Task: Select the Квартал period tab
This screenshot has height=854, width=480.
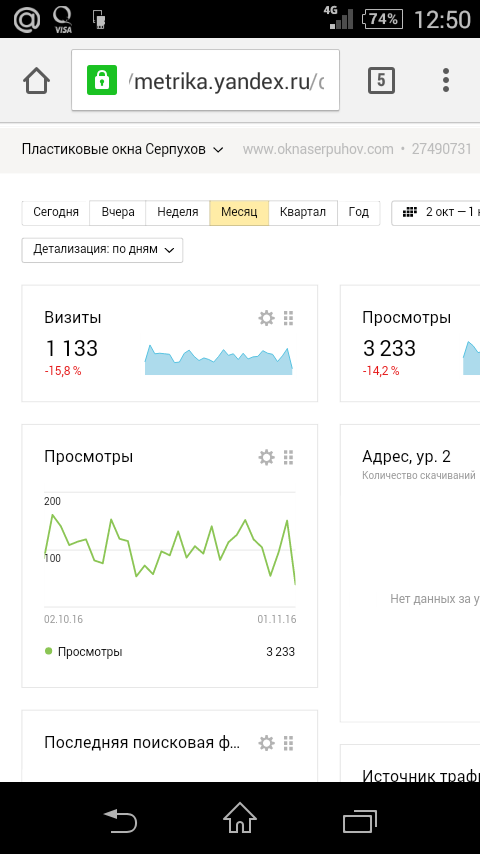Action: 303,212
